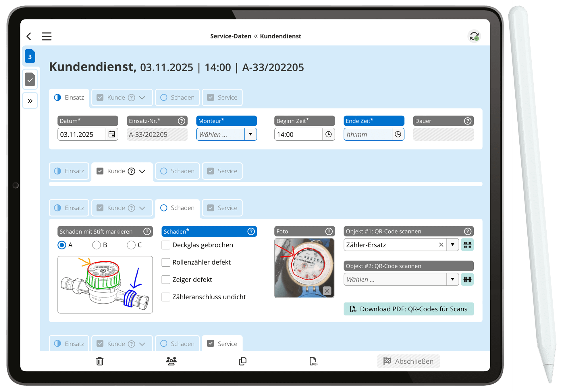Viewport: 563px width, 392px height.
Task: Open the calendar picker for Datum
Action: pos(112,134)
